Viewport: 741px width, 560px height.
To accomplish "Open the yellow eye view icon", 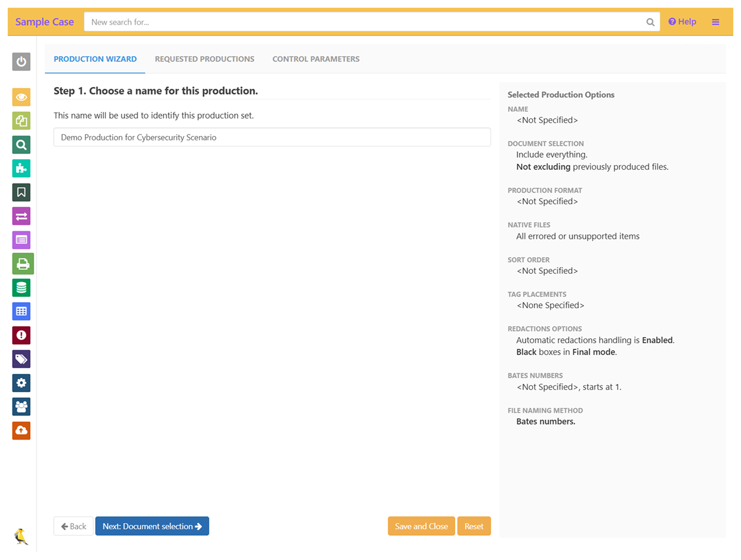I will (x=21, y=97).
